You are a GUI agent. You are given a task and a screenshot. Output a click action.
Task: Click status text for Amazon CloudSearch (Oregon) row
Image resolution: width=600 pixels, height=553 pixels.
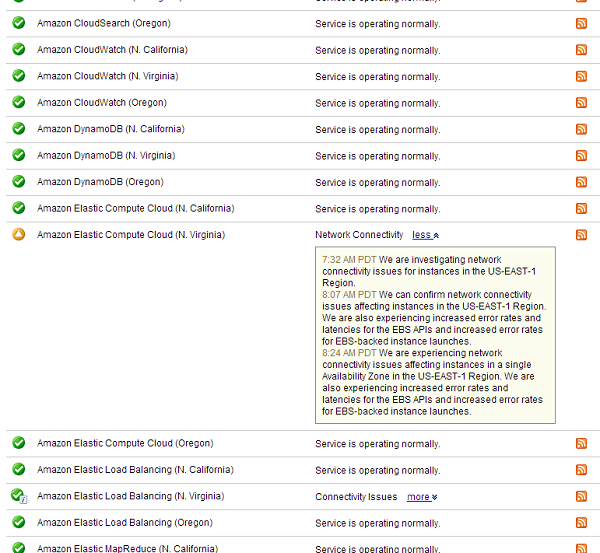click(x=378, y=24)
